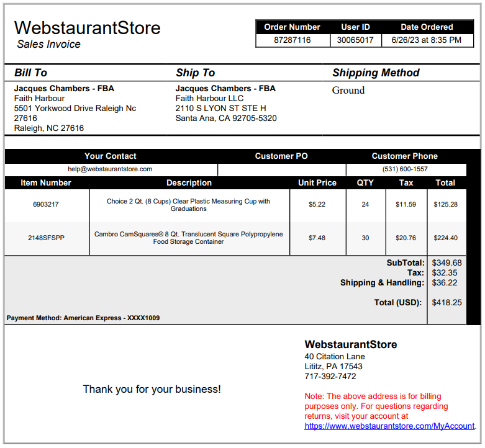Image resolution: width=485 pixels, height=448 pixels.
Task: Click help@webstaurantstore.com contact email
Action: 110,169
